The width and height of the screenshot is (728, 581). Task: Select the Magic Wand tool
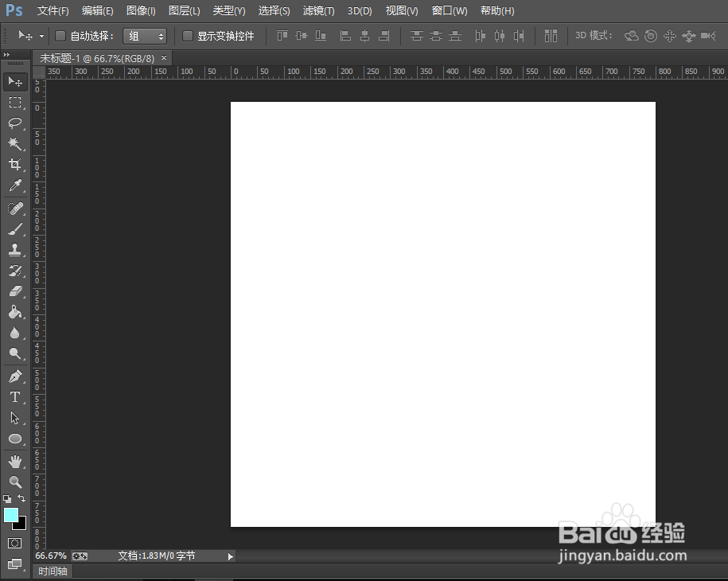(x=15, y=143)
